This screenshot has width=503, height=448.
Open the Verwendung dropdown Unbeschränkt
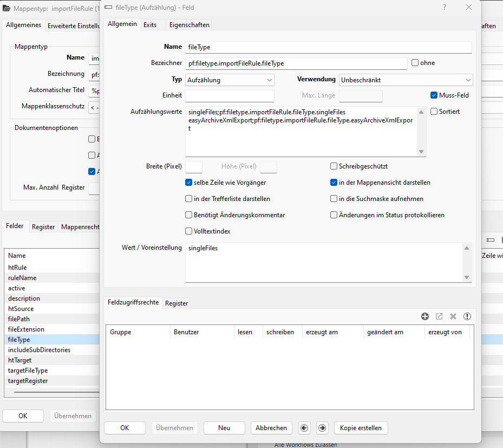click(406, 80)
